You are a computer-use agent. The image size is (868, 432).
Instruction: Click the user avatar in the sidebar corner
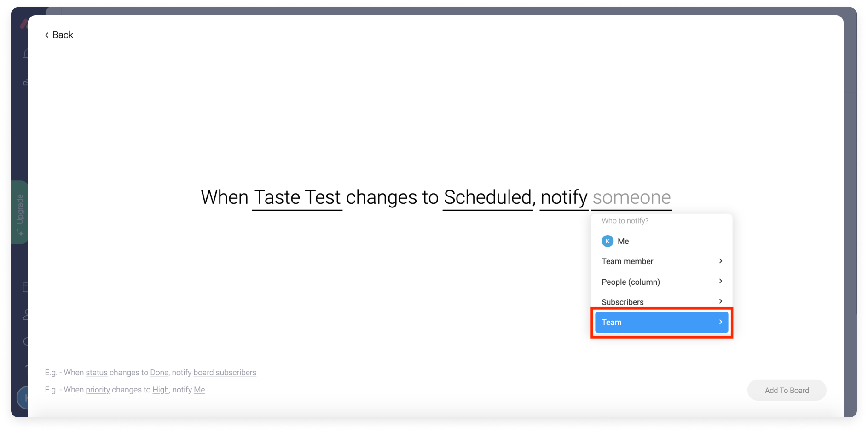coord(23,398)
